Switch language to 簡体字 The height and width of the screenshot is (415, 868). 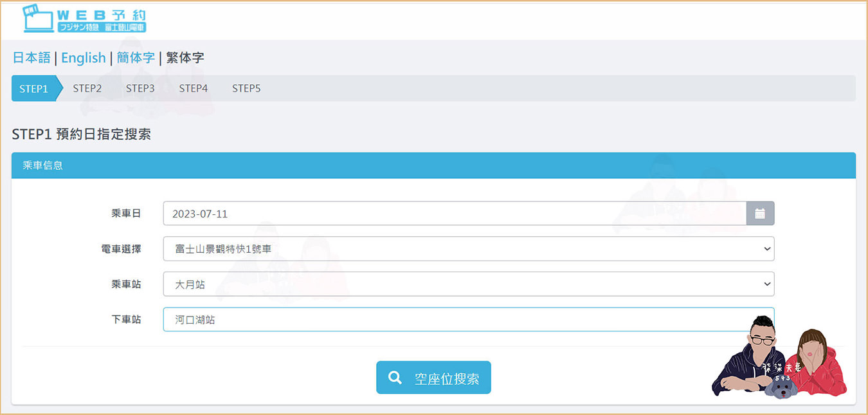click(136, 58)
